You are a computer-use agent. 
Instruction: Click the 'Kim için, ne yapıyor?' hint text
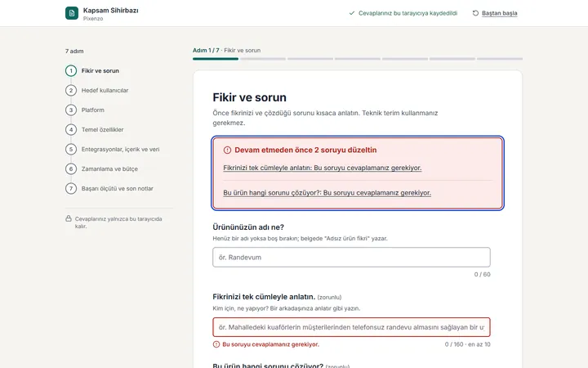(x=286, y=308)
